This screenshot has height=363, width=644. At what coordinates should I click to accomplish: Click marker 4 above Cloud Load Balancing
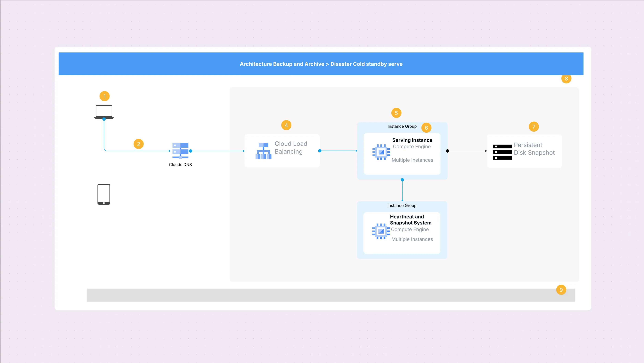click(286, 125)
